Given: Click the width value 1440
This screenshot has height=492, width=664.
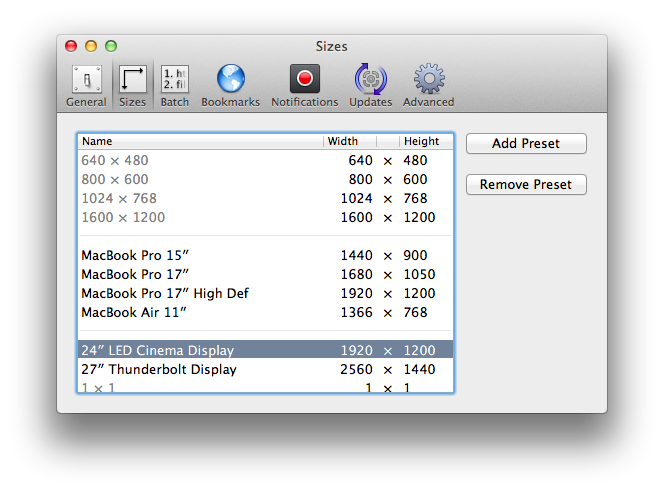Looking at the screenshot, I should coord(357,256).
